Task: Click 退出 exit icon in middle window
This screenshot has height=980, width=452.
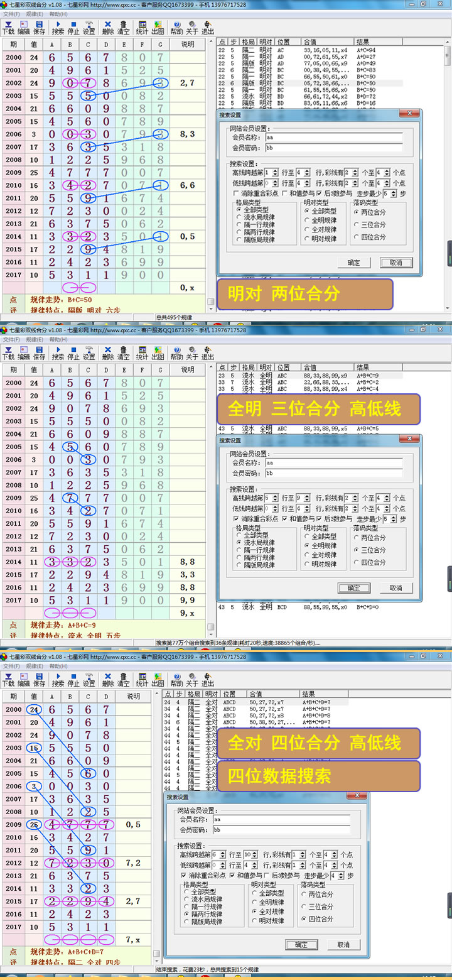Action: click(x=208, y=352)
